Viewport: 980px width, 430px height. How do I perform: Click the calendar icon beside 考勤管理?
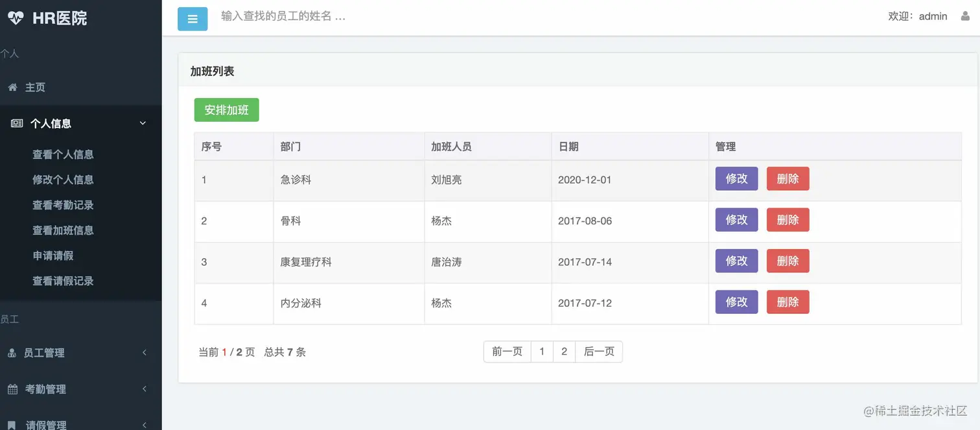[12, 389]
